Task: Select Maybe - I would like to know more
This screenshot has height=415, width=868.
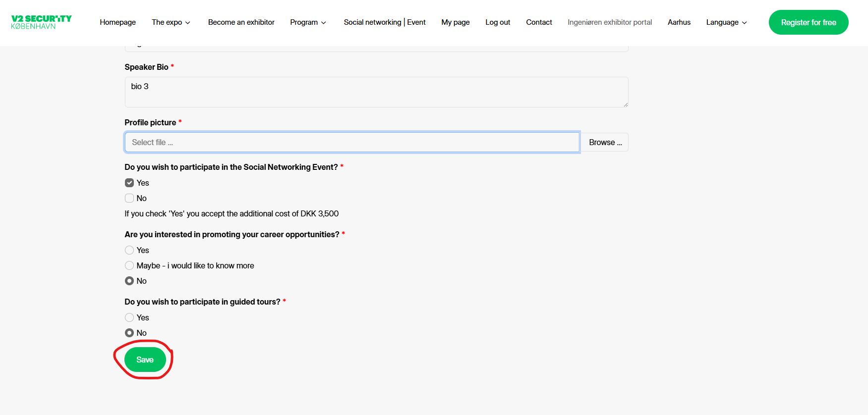Action: click(x=129, y=265)
